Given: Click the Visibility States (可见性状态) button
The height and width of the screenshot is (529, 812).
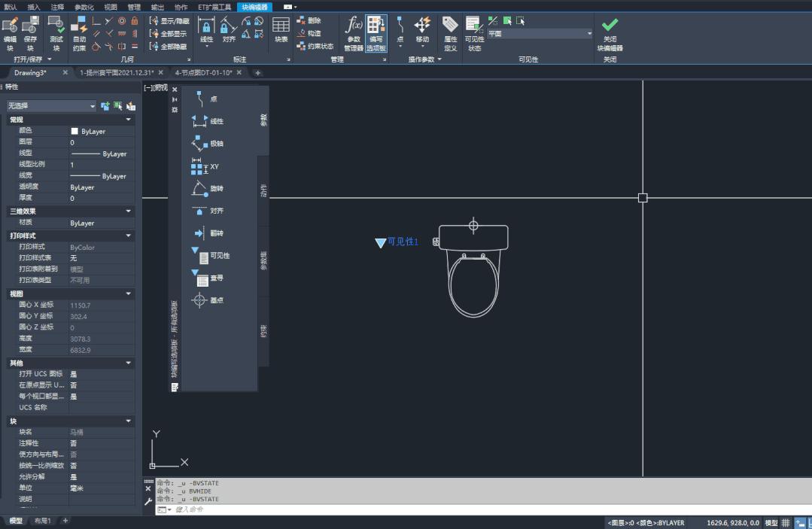Looking at the screenshot, I should 474,32.
